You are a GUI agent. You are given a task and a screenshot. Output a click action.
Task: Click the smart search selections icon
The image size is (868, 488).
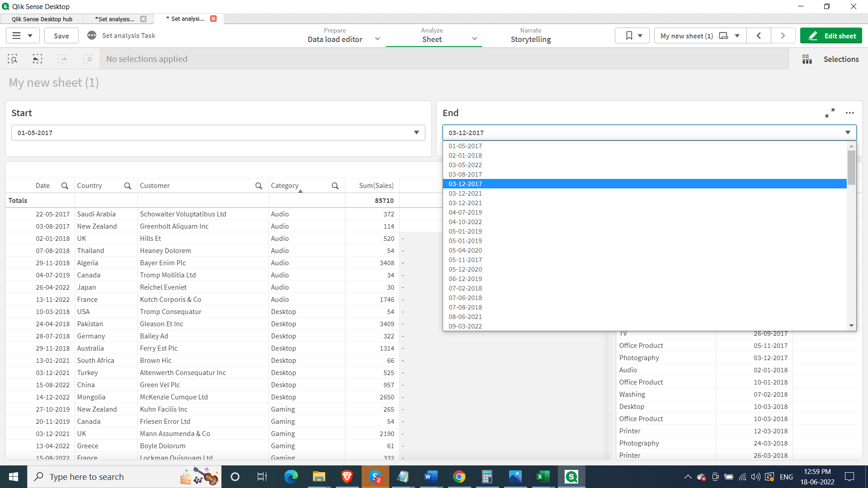[x=13, y=59]
